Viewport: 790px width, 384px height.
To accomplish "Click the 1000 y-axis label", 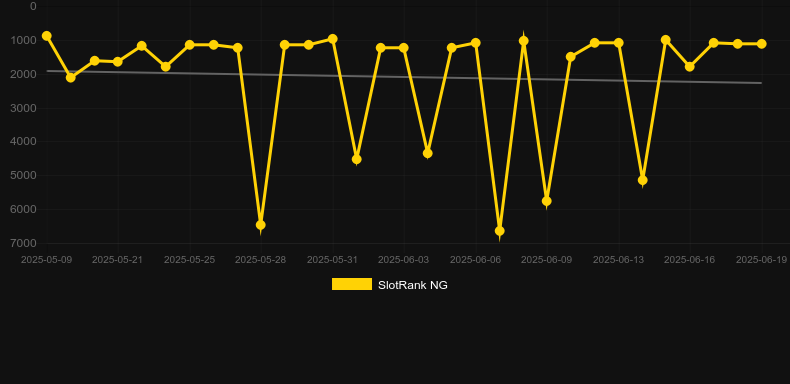I will coord(24,40).
